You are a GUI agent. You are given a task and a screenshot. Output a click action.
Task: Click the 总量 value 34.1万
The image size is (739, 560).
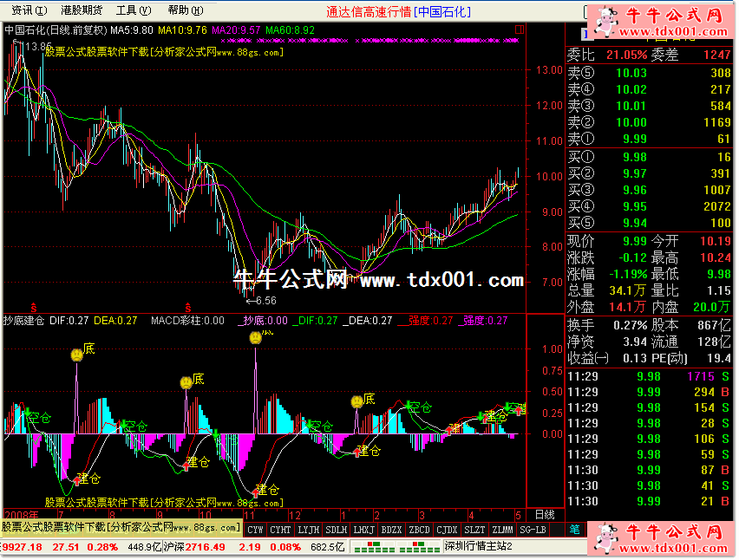tap(627, 290)
